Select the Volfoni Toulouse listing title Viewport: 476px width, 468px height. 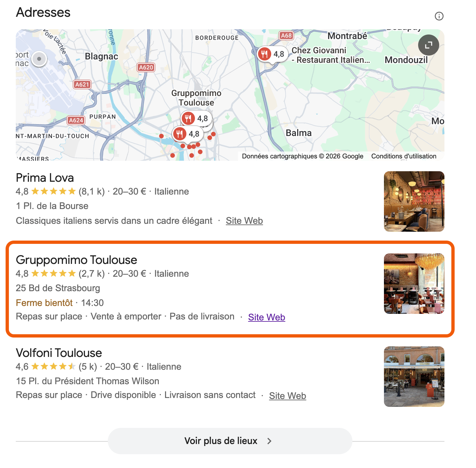[x=59, y=353]
